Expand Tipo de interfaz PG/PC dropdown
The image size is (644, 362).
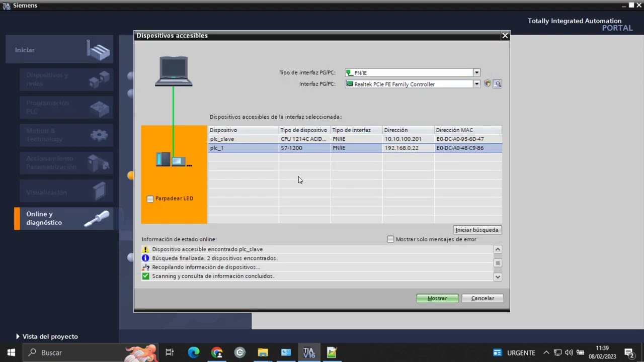tap(476, 73)
